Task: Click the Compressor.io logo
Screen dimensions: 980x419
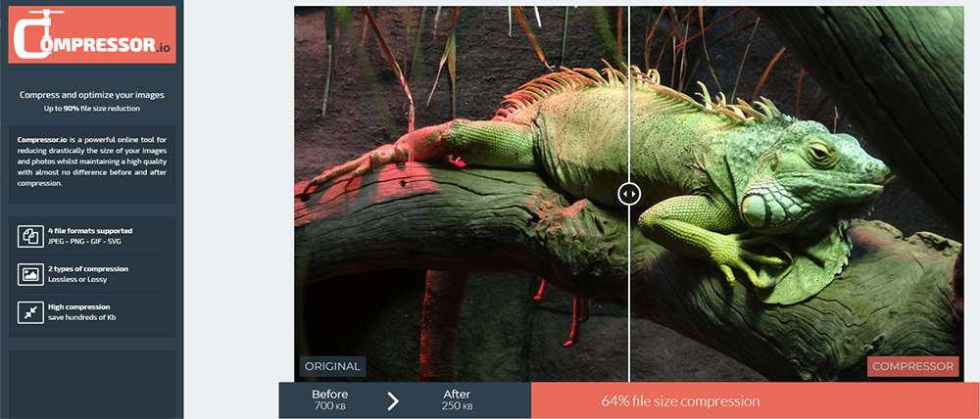Action: coord(92,35)
